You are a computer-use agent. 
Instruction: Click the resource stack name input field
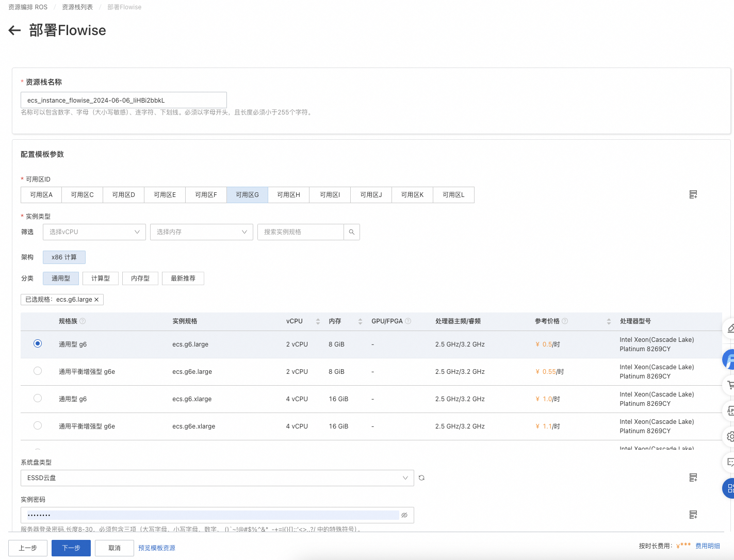coord(124,100)
